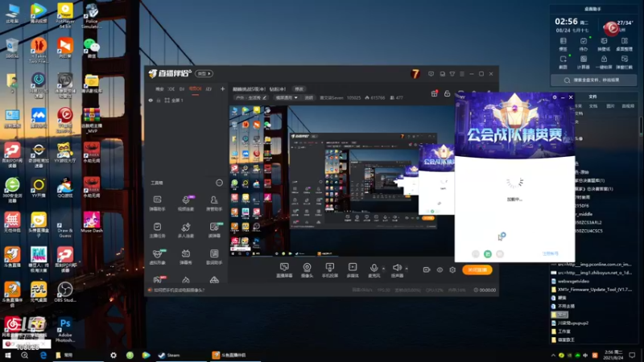This screenshot has width=644, height=362.
Task: Add 多媒体 media source
Action: click(x=353, y=270)
